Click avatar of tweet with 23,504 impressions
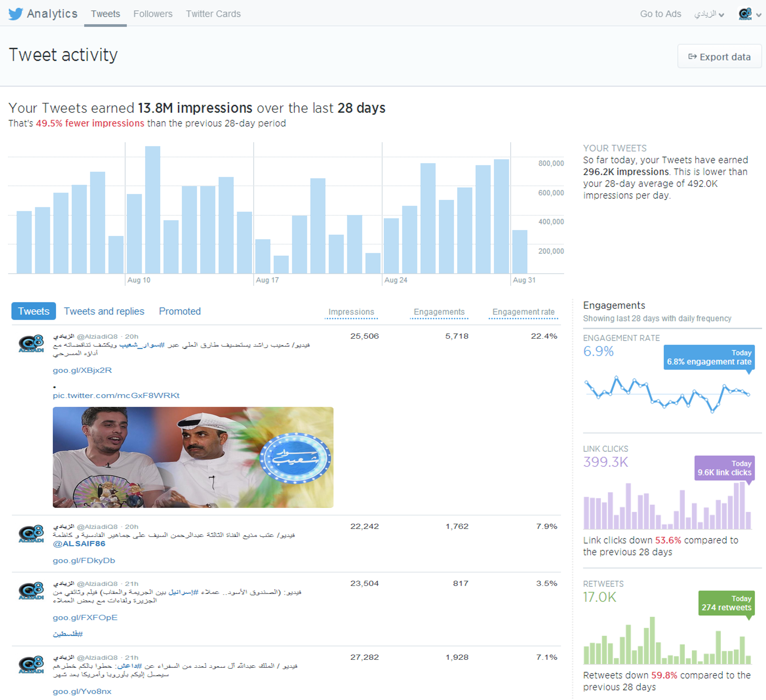The image size is (766, 700). pyautogui.click(x=31, y=591)
